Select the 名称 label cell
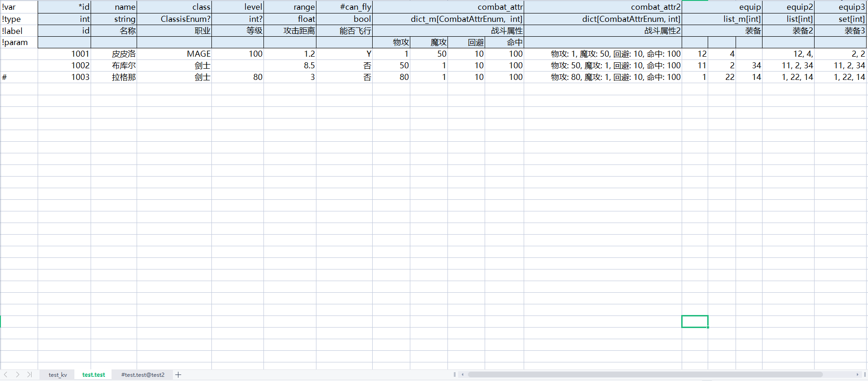Viewport: 868px width, 381px height. click(x=114, y=31)
